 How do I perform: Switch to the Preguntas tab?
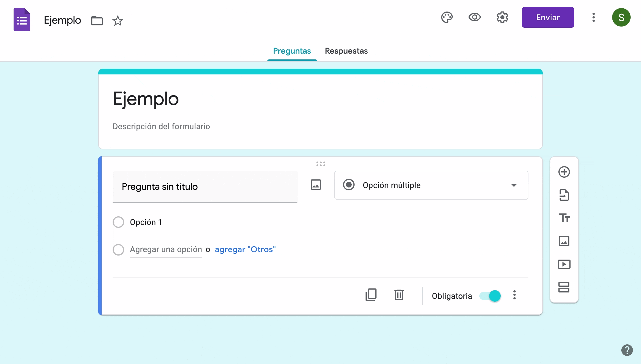coord(292,51)
